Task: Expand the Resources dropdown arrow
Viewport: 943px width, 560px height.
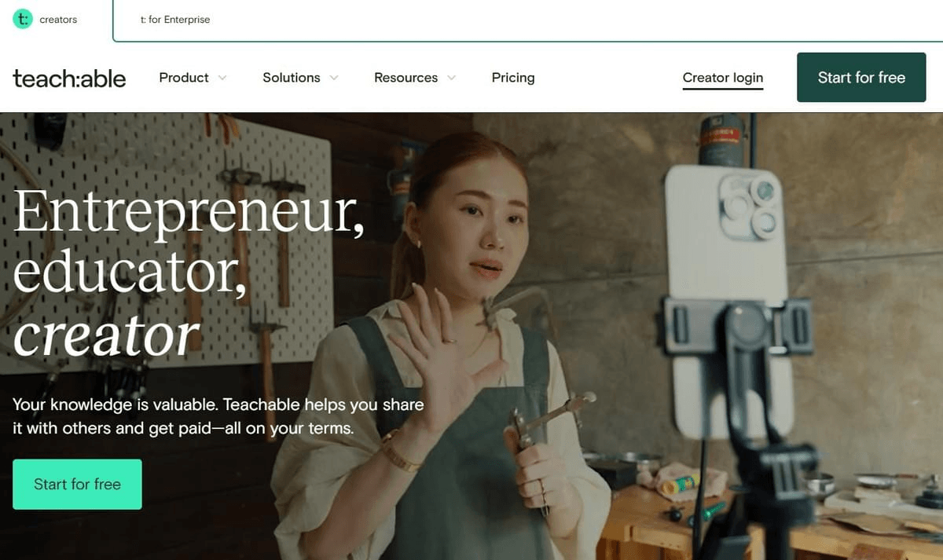Action: (x=451, y=78)
